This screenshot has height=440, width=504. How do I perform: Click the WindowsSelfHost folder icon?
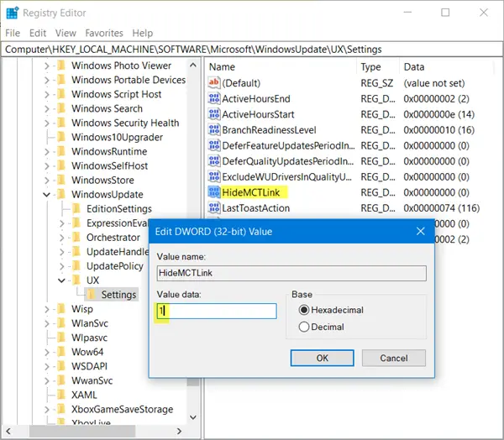tap(61, 166)
